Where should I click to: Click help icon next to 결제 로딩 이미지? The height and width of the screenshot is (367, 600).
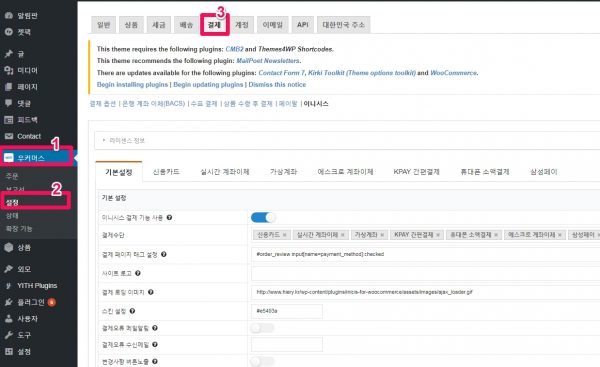click(x=151, y=292)
